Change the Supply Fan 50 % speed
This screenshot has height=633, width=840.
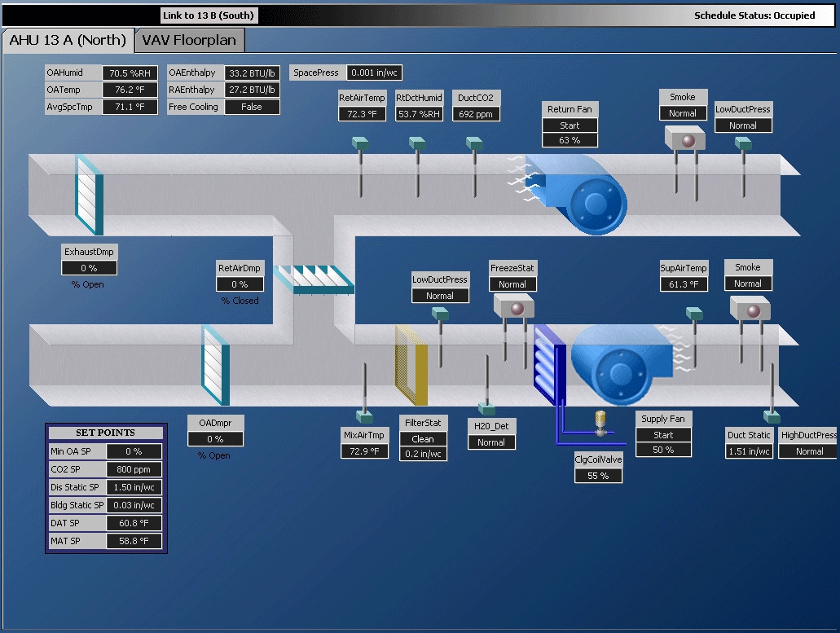(x=663, y=450)
